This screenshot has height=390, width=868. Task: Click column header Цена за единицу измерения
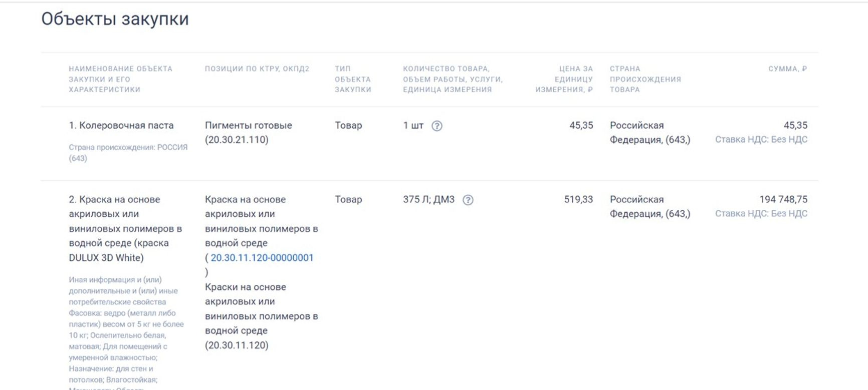(x=564, y=79)
